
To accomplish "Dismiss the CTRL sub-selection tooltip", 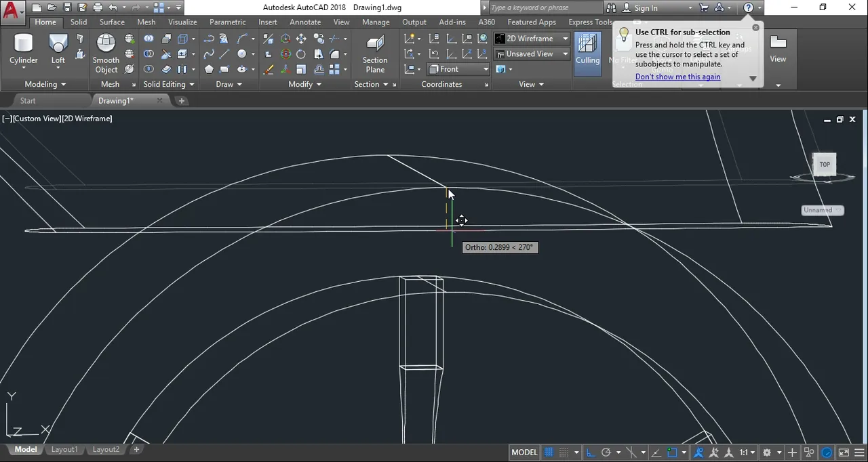I will (x=756, y=28).
